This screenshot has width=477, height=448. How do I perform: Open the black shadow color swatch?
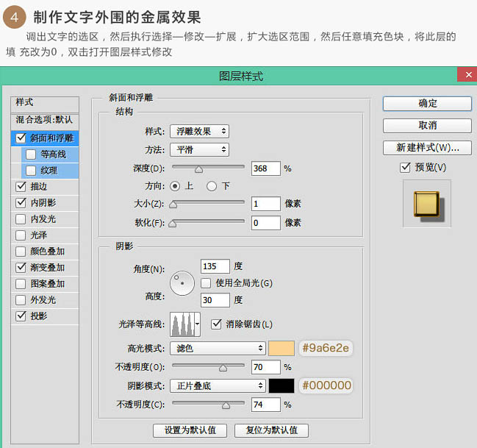(281, 386)
